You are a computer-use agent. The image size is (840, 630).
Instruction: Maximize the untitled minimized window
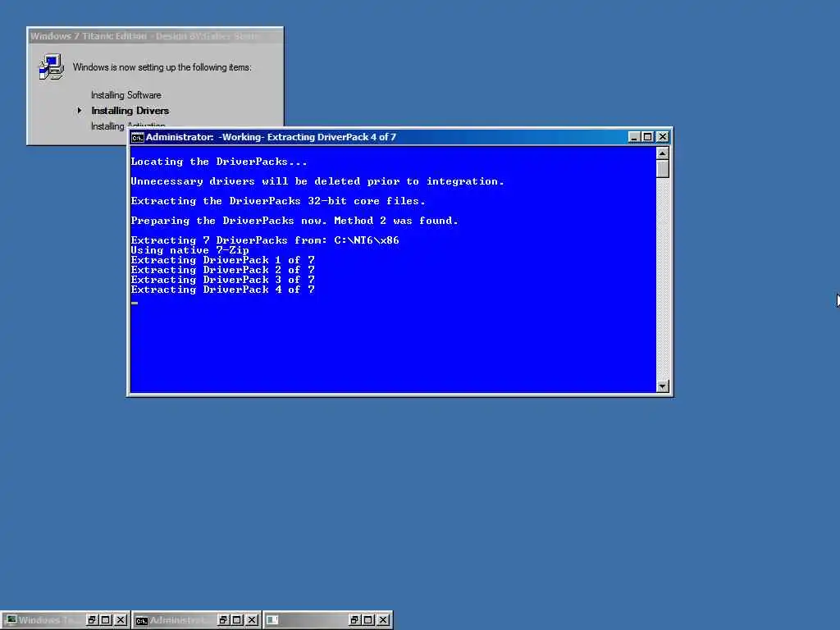368,620
